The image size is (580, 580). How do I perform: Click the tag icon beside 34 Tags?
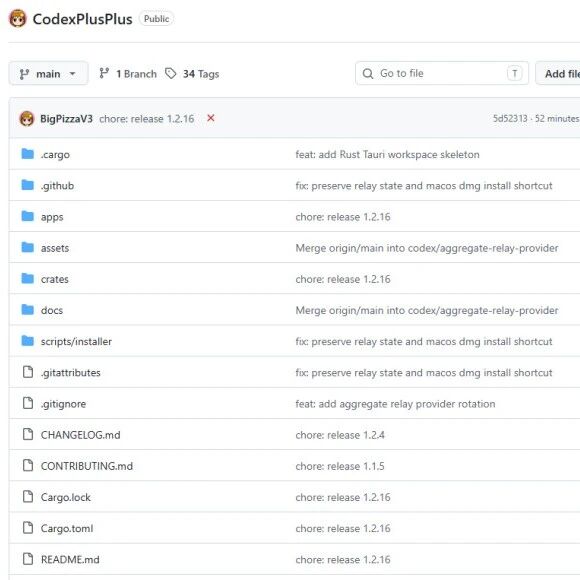coord(171,74)
